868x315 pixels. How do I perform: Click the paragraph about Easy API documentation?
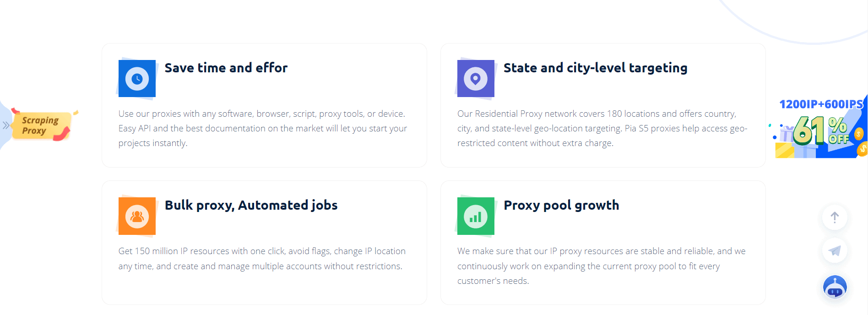(x=262, y=128)
